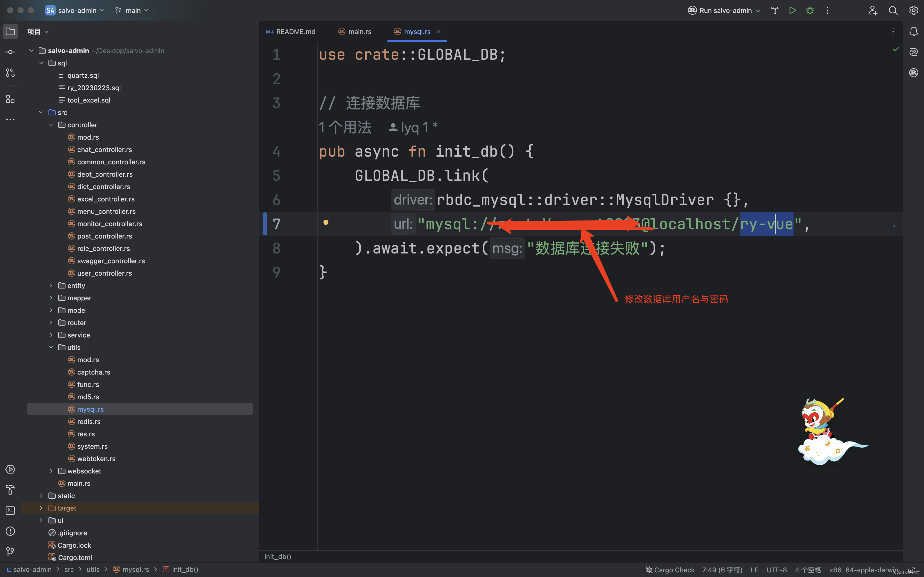Open the Problems tool window

point(10,531)
